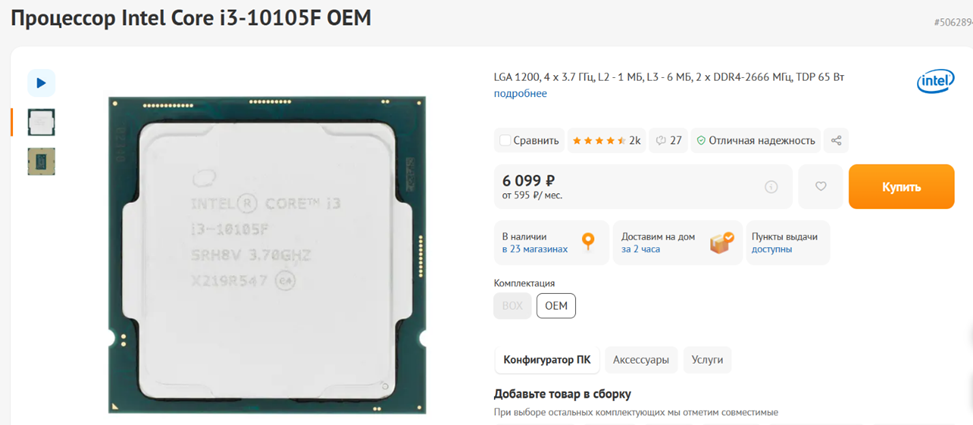The width and height of the screenshot is (973, 425).
Task: Open the price info icon
Action: point(771,186)
